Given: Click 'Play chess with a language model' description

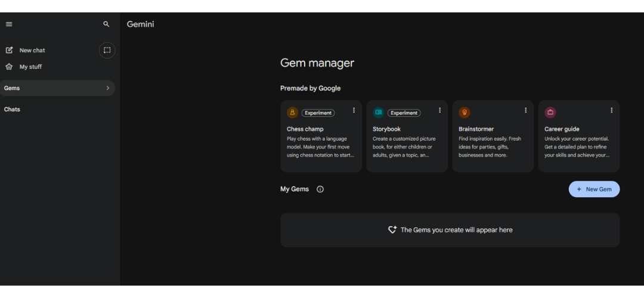Looking at the screenshot, I should pos(320,147).
